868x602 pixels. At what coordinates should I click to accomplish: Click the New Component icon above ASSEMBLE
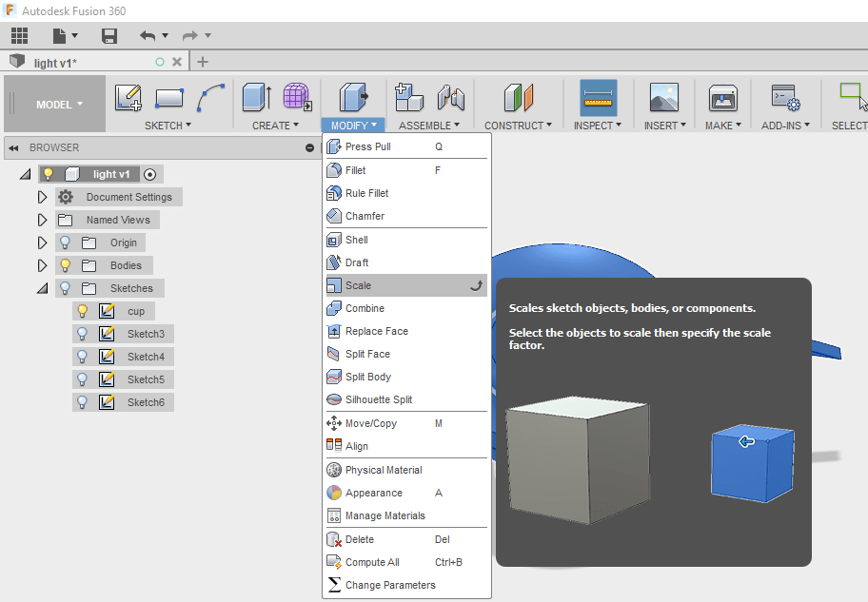point(408,97)
